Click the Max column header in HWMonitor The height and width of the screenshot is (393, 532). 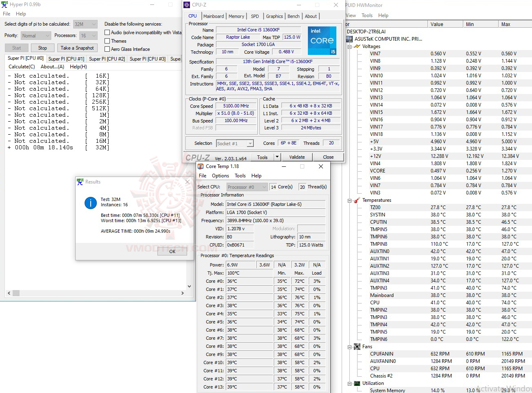515,24
